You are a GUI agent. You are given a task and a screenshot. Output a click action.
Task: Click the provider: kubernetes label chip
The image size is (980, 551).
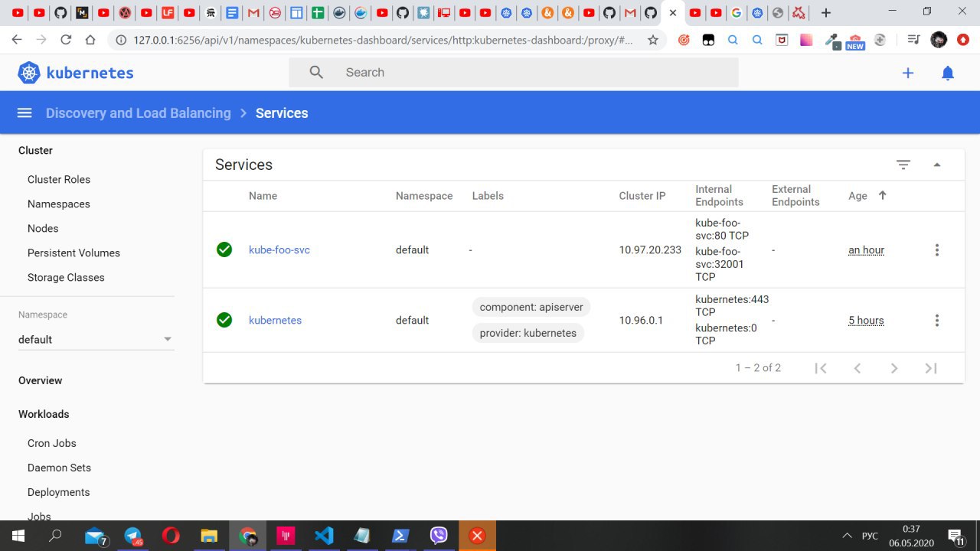click(x=528, y=333)
